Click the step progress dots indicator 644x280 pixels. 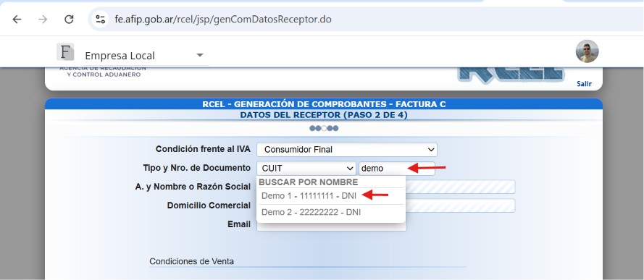point(324,128)
